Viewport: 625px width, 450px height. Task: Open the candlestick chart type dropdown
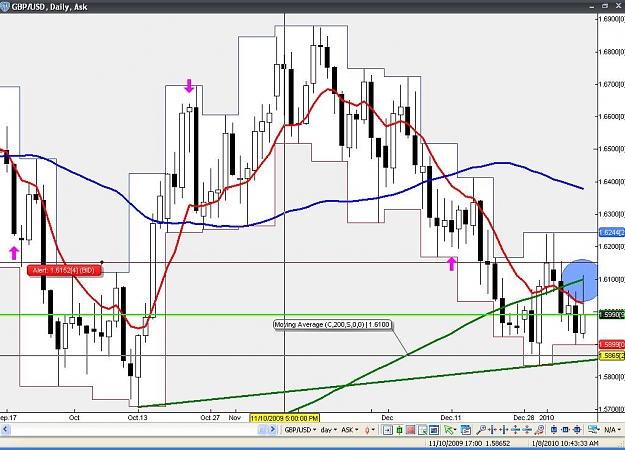[369, 430]
